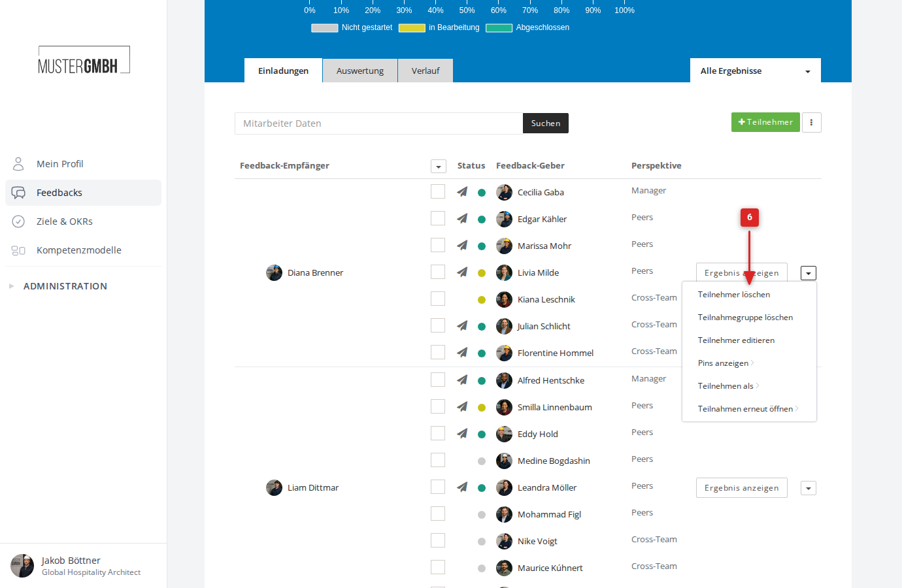Click the Abgeschlossen green legend swatch
902x588 pixels.
coord(499,28)
